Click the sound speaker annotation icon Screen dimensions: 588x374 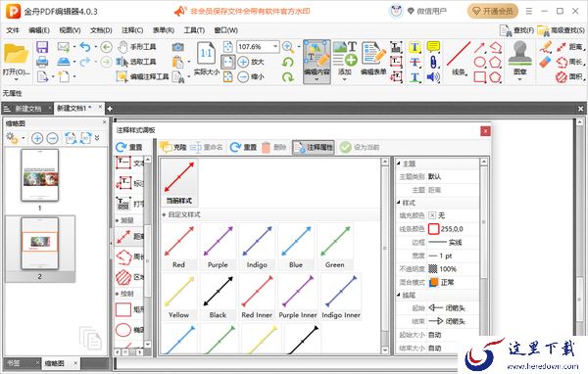(x=433, y=77)
